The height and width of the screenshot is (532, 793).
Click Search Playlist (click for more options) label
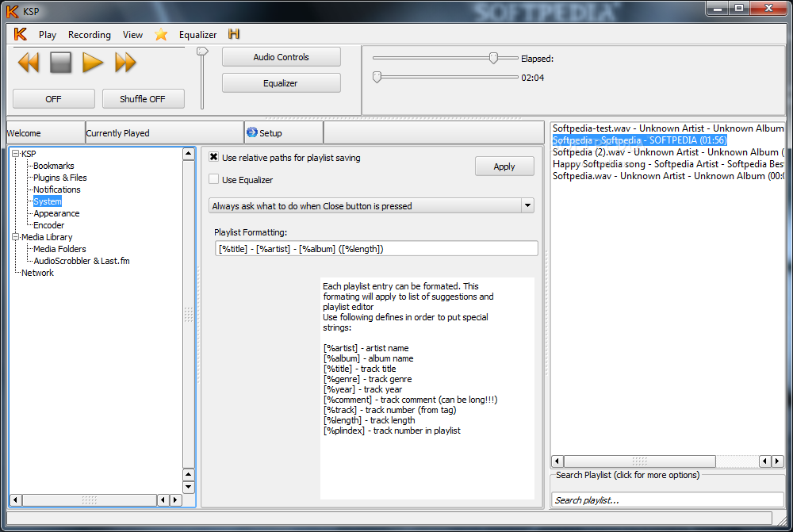627,475
